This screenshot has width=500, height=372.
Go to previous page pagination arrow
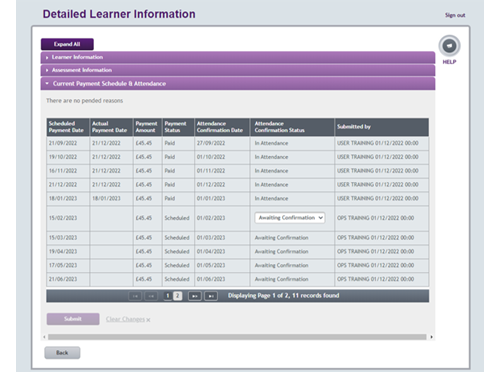tap(151, 296)
